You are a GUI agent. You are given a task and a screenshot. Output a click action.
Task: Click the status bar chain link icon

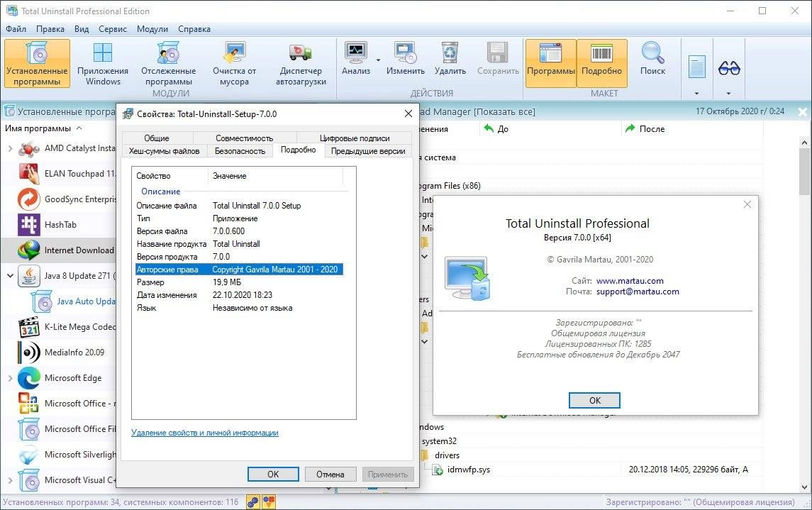(x=252, y=501)
